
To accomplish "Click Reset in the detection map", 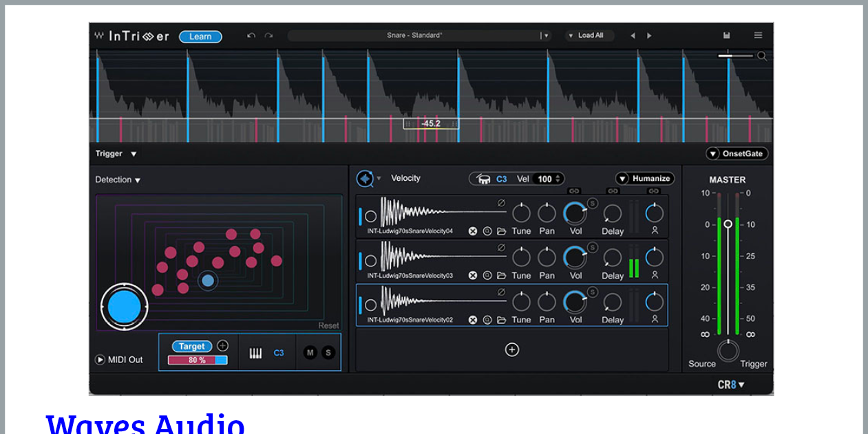I will point(328,325).
